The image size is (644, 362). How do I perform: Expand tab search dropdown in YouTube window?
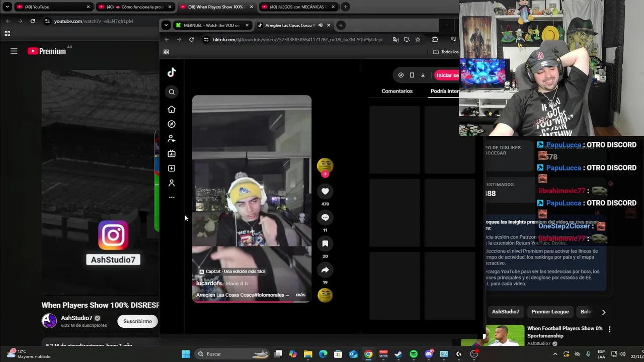(x=7, y=7)
